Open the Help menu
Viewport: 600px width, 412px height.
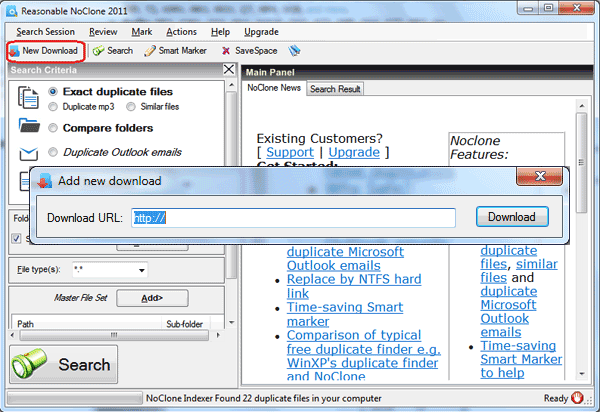[220, 32]
